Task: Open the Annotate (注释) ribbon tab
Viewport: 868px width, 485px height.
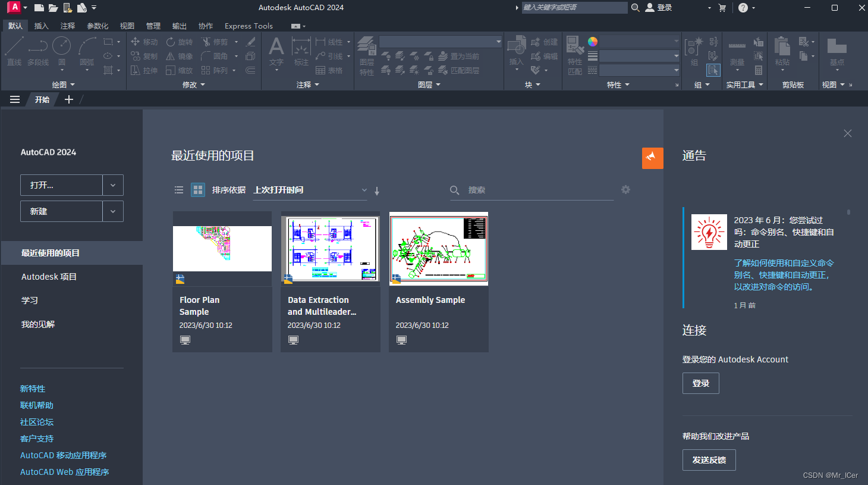Action: [x=68, y=26]
